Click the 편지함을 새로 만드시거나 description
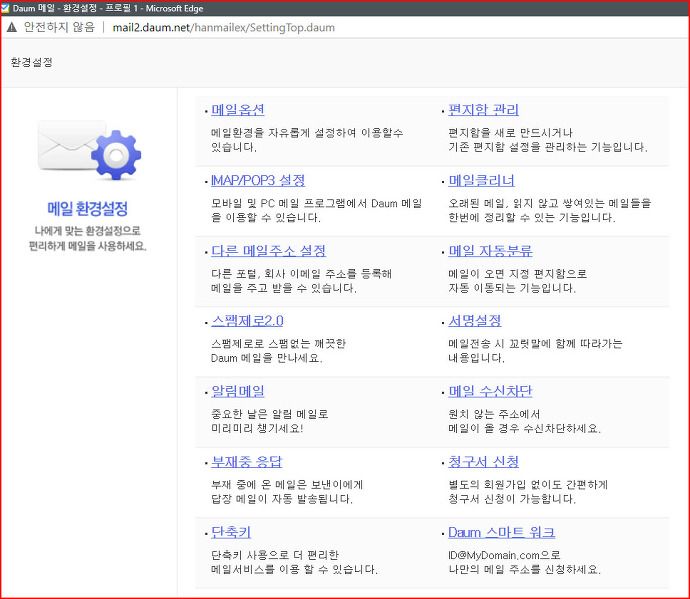 548,140
